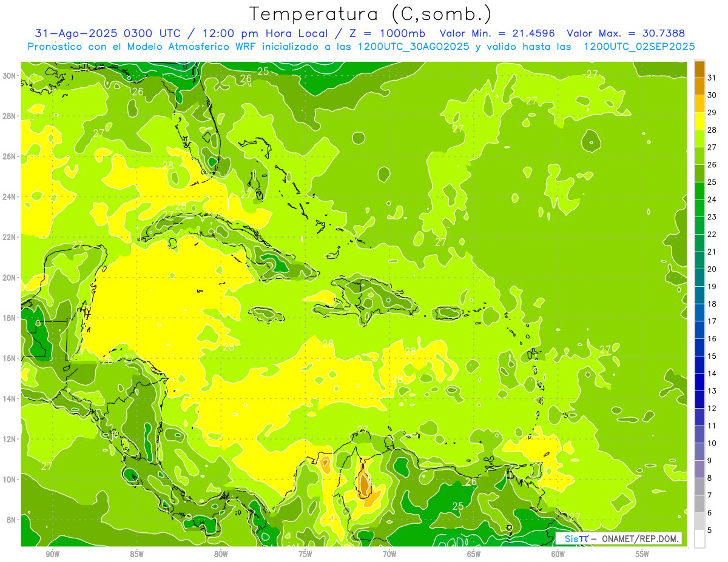Click the '14N' latitude axis label

point(9,399)
